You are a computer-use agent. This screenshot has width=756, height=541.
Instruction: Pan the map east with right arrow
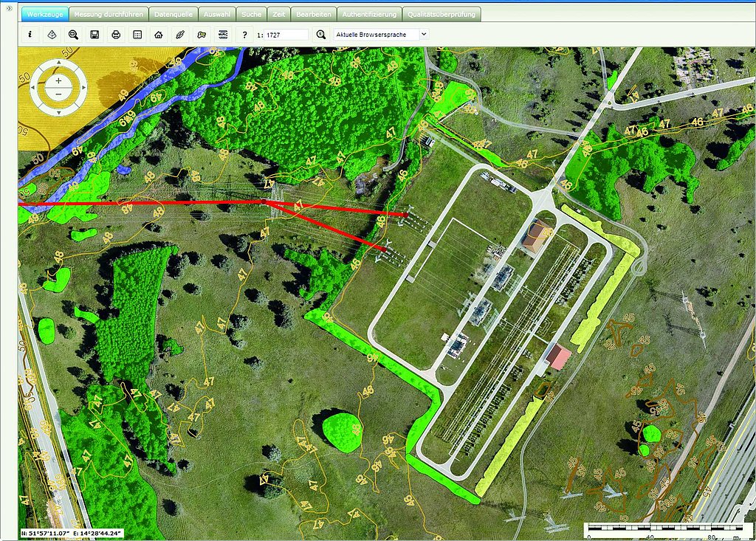[x=83, y=88]
